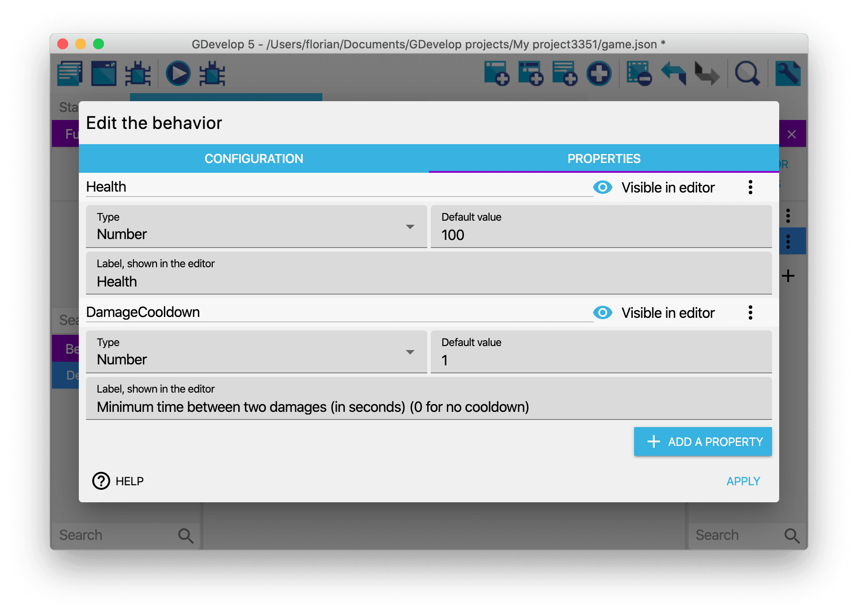Open the Health property three-dot menu
858x616 pixels.
point(750,187)
